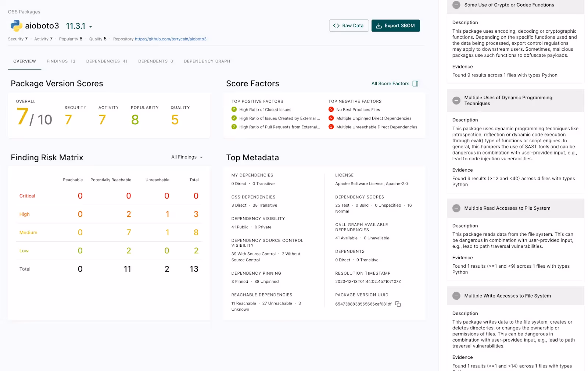Click the Medium row label in risk matrix
This screenshot has height=371, width=588.
[28, 232]
